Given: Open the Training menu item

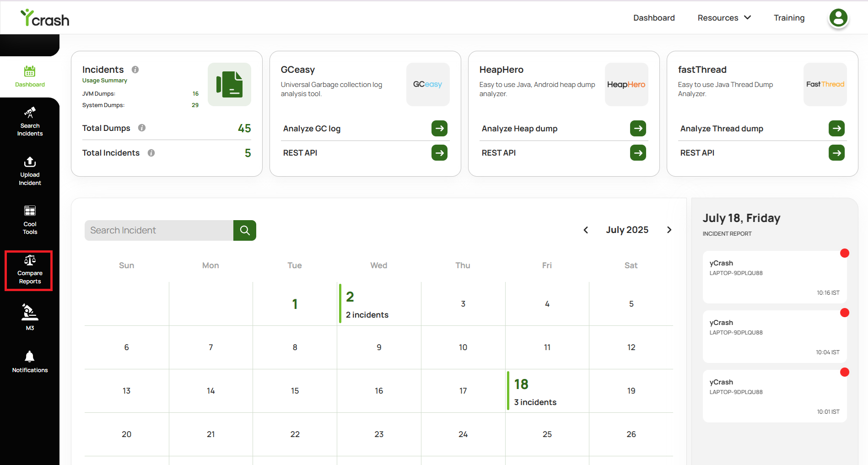Looking at the screenshot, I should pos(789,18).
